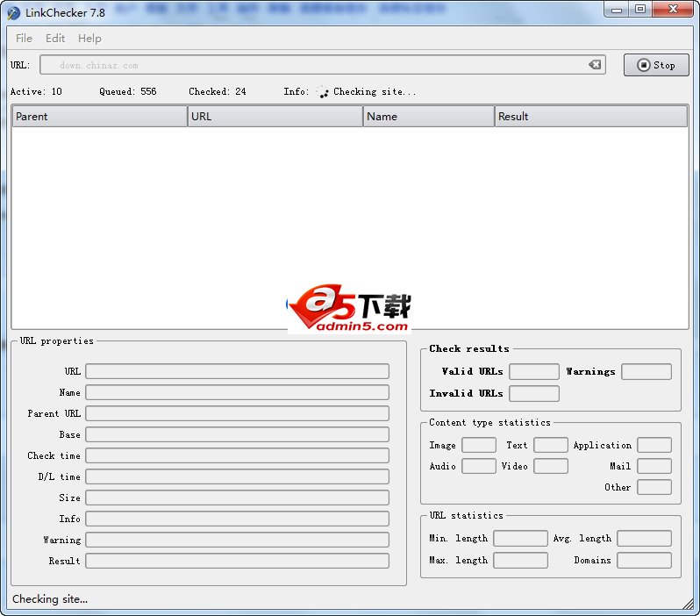Image resolution: width=700 pixels, height=616 pixels.
Task: Click the Stop button
Action: coord(656,65)
